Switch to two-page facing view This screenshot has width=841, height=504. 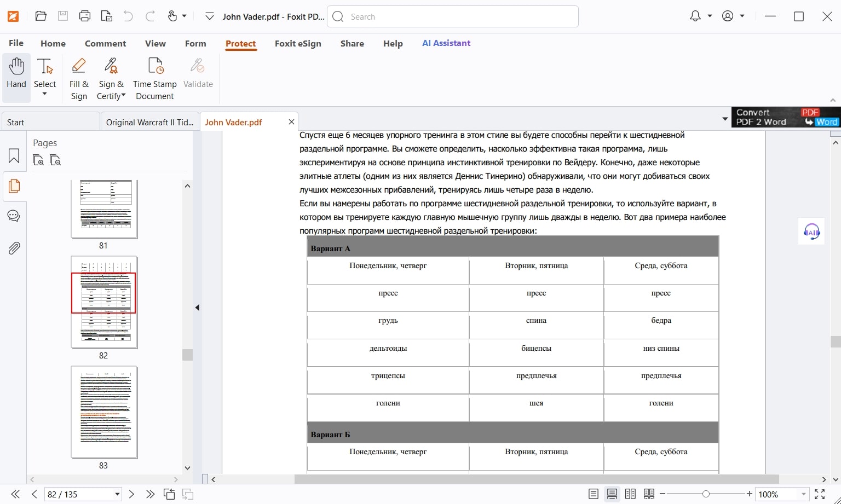click(x=630, y=494)
